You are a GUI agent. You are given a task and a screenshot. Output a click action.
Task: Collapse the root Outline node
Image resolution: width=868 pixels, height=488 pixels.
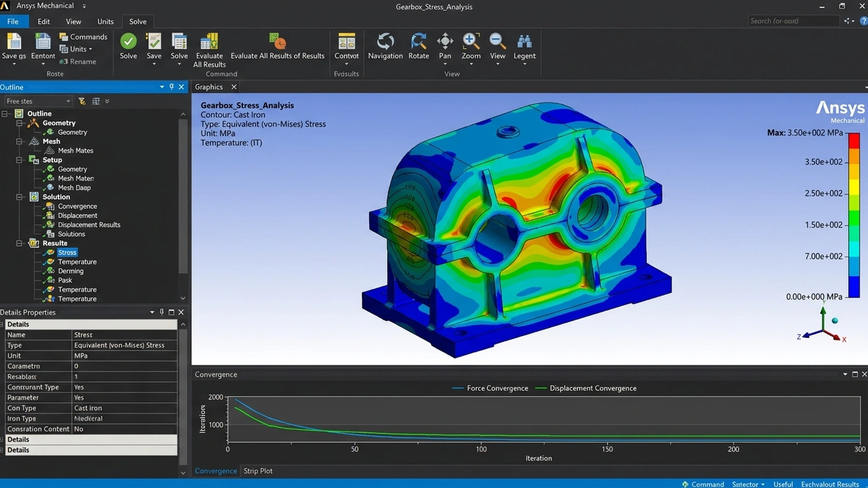click(x=5, y=114)
